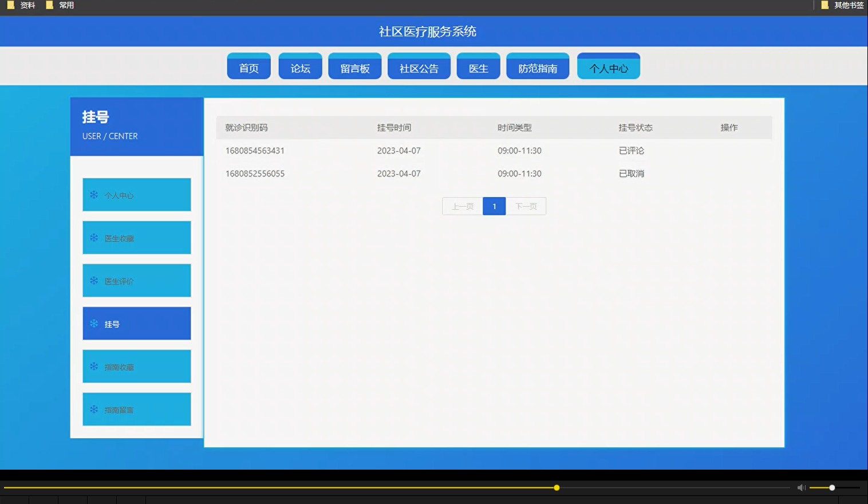The width and height of the screenshot is (868, 504).
Task: Open 个人中心 in the sidebar
Action: [x=137, y=195]
